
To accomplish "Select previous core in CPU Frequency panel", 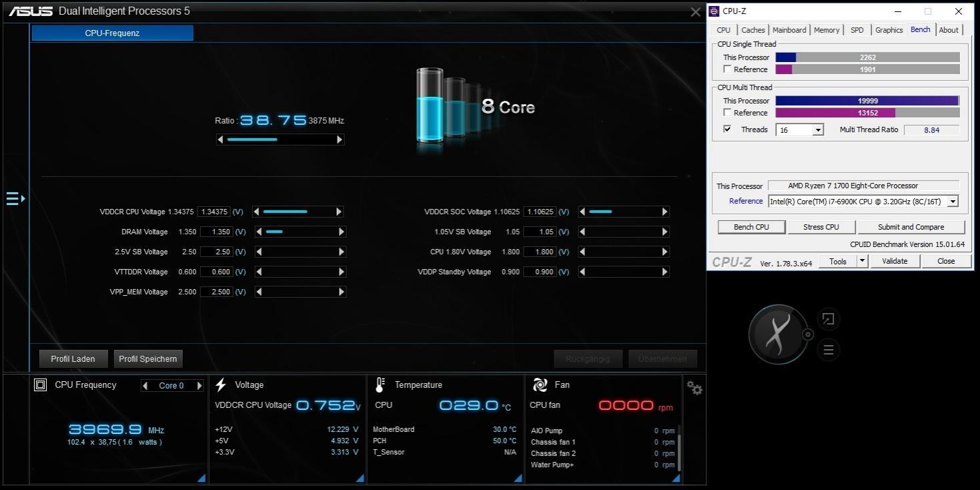I will [x=145, y=385].
